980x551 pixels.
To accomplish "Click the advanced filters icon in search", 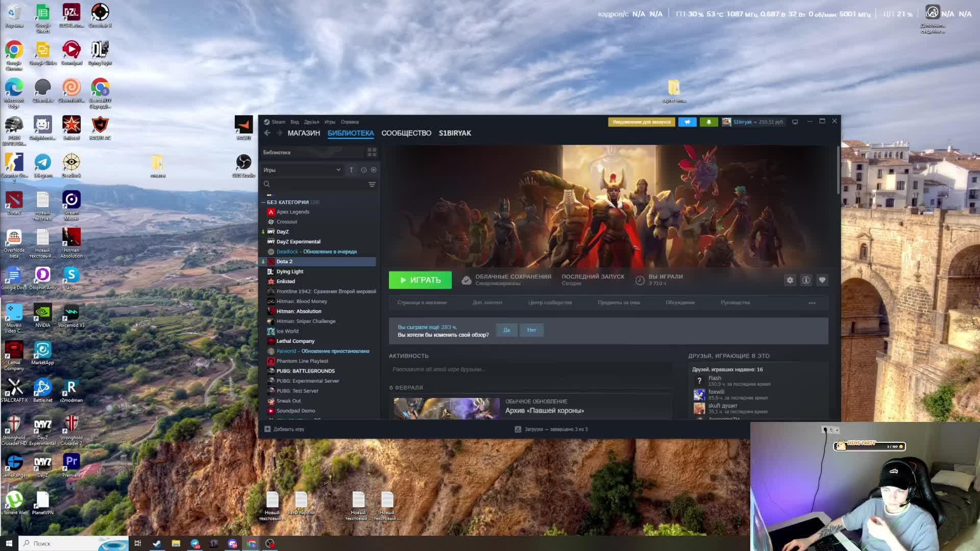I will coord(372,185).
